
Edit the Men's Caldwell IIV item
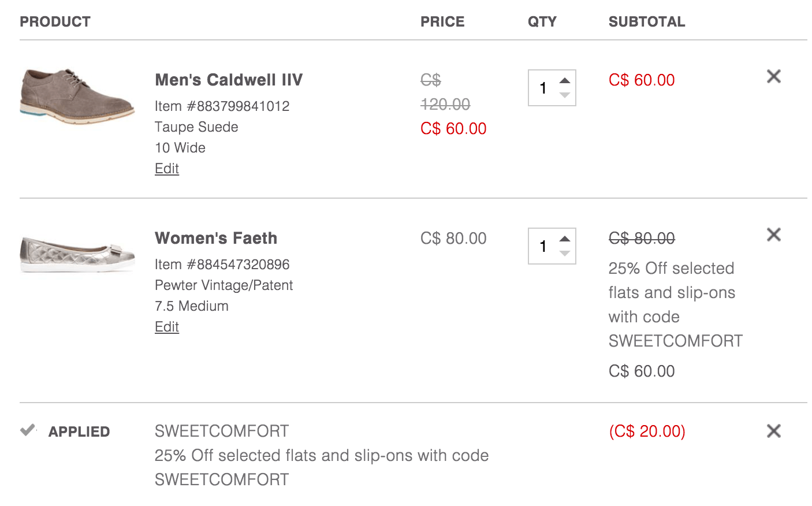167,169
